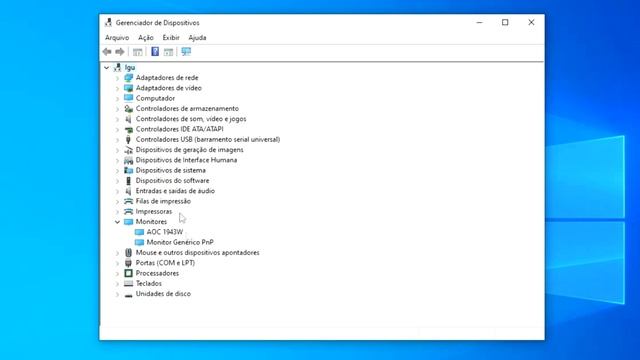Collapse the Igu root computer node
This screenshot has height=360, width=640.
[107, 67]
